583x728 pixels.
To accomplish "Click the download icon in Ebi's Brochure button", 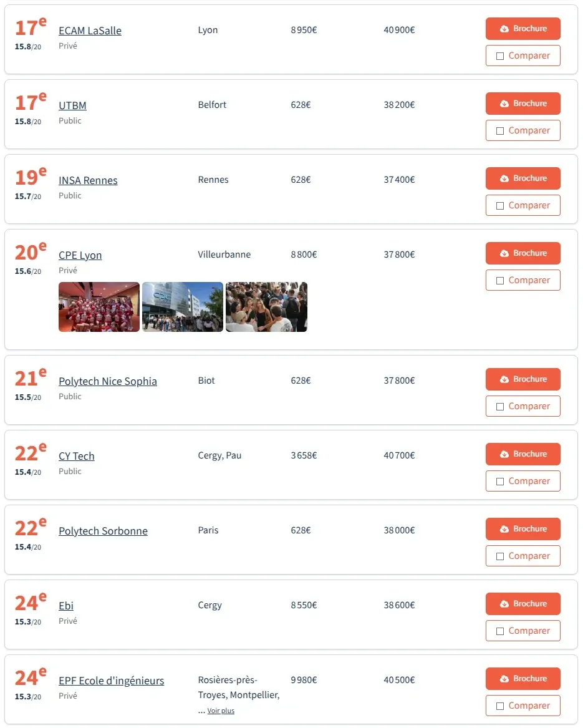I will pyautogui.click(x=504, y=604).
